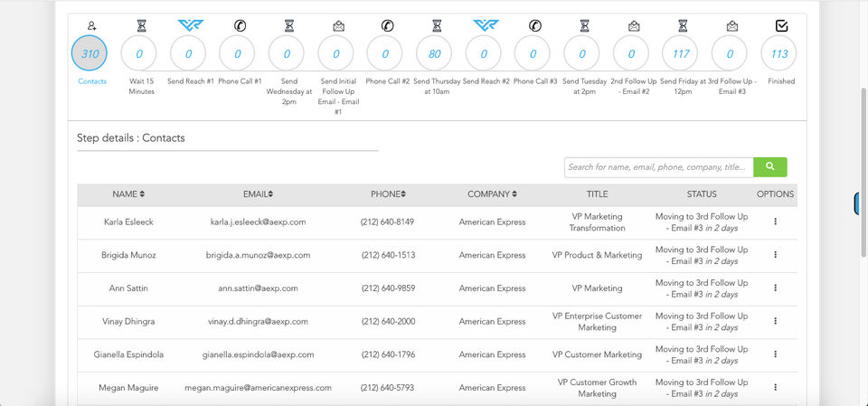Click the Contacts add-person icon
Image resolution: width=868 pixels, height=406 pixels.
coord(92,25)
